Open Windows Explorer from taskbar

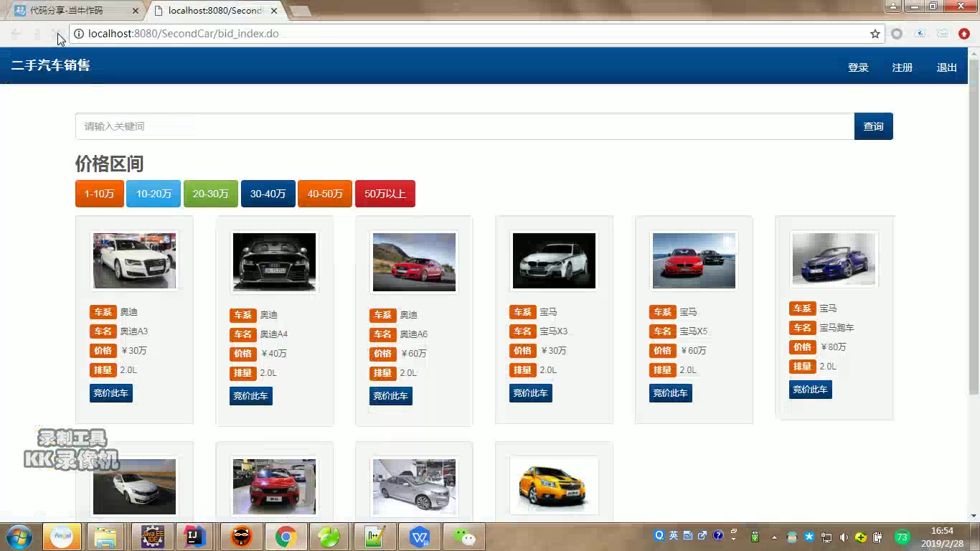pyautogui.click(x=105, y=537)
